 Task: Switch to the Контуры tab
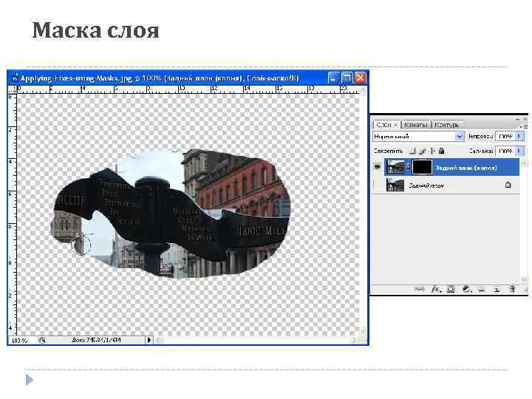click(x=446, y=125)
